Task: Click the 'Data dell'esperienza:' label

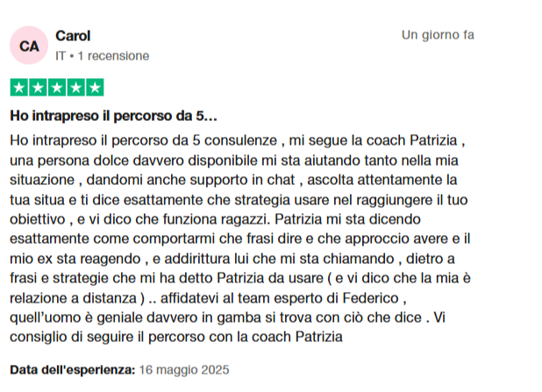Action: pos(72,370)
